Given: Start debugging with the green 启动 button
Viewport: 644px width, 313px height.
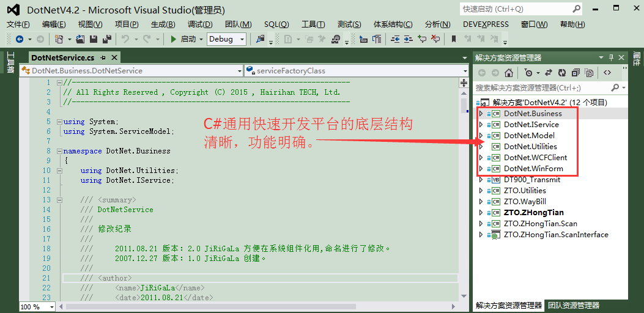Looking at the screenshot, I should pyautogui.click(x=183, y=40).
